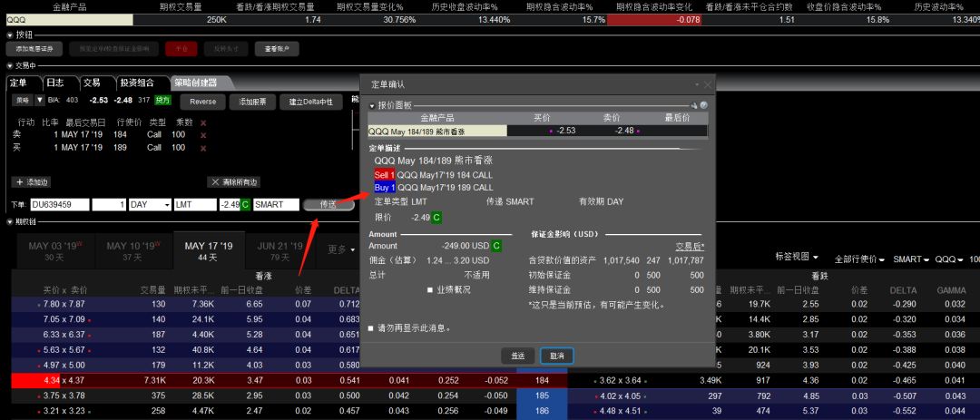Open the confirmation dialog title bar menu arrow

pyautogui.click(x=697, y=84)
